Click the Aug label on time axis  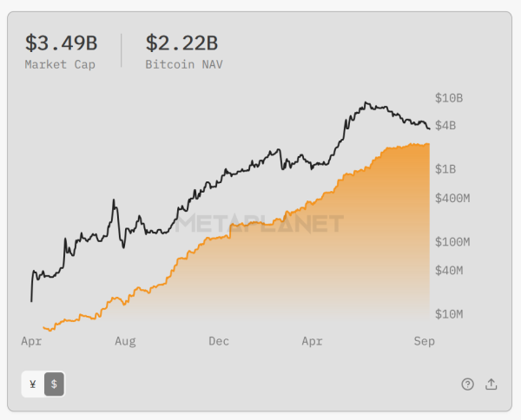click(x=125, y=341)
